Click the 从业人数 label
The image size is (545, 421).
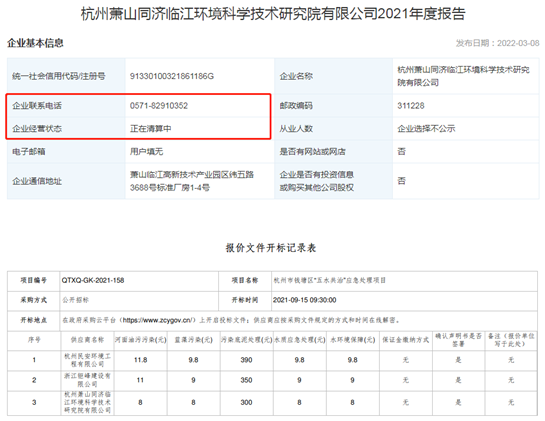coord(296,129)
